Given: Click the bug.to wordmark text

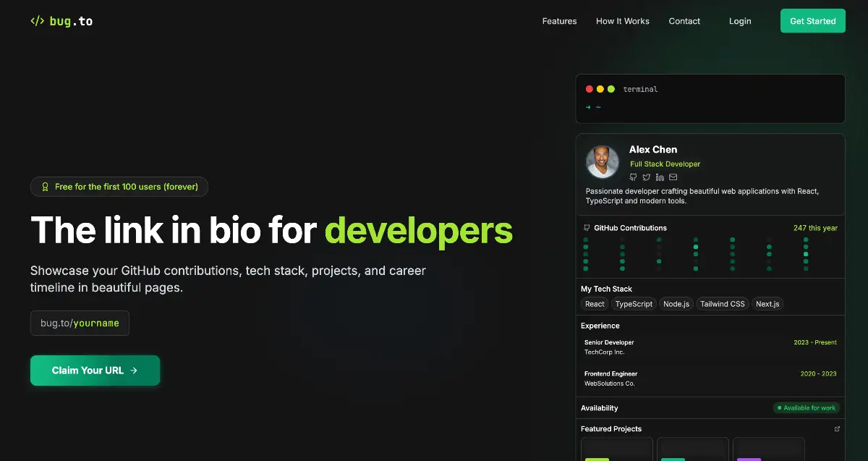Looking at the screenshot, I should pos(71,21).
